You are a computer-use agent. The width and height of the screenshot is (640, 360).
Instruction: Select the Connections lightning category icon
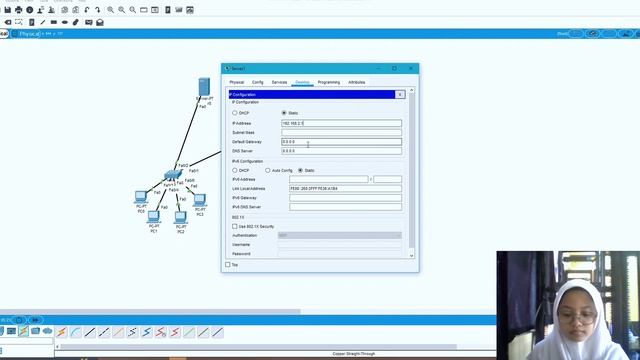[x=24, y=331]
